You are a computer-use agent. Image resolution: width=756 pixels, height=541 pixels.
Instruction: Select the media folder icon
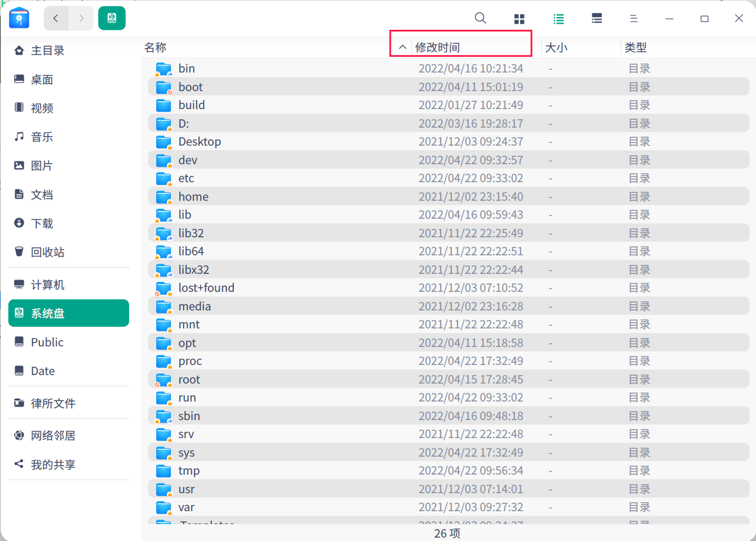pos(164,306)
